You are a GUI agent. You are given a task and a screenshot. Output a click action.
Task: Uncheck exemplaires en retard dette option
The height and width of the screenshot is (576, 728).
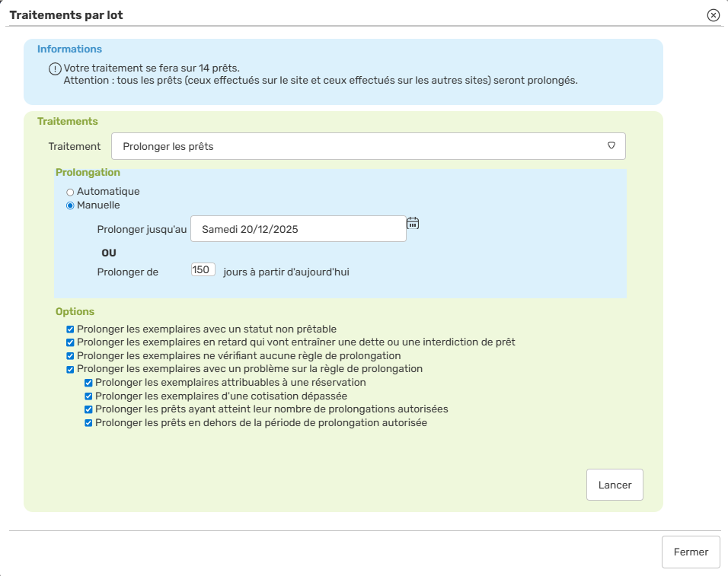[70, 342]
